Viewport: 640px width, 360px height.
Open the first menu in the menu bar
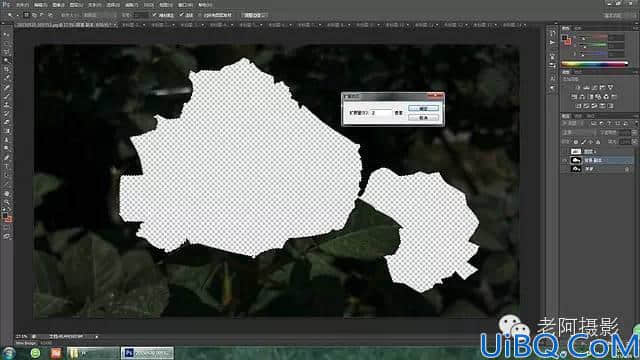(22, 5)
